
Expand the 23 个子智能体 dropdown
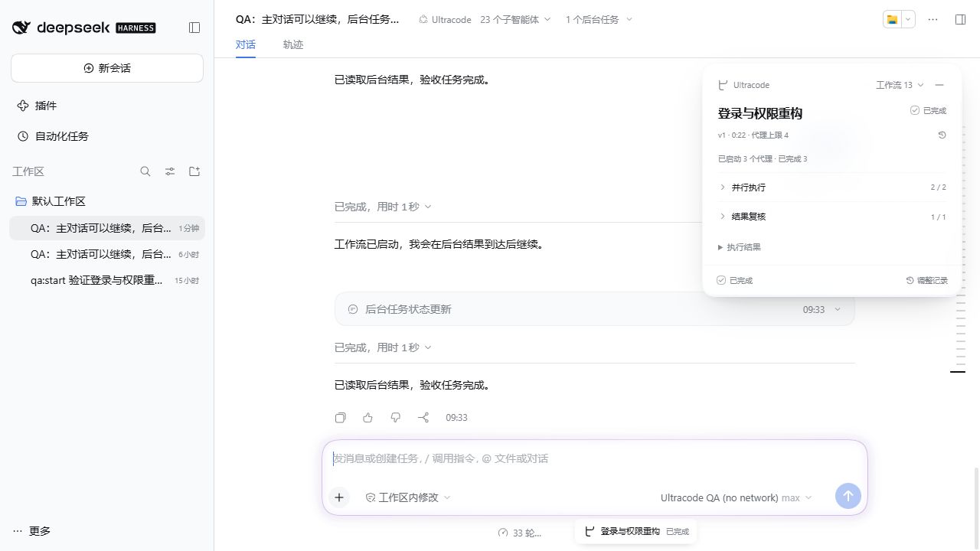[515, 19]
